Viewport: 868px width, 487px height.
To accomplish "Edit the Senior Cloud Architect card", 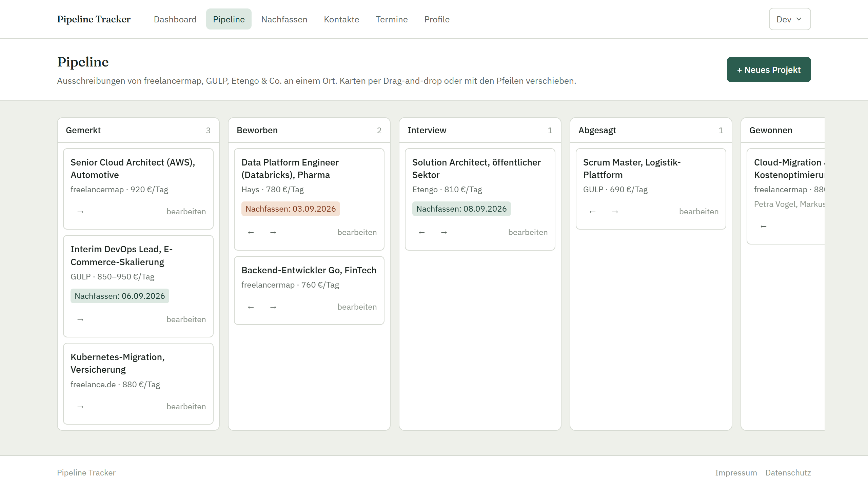I will [x=186, y=212].
